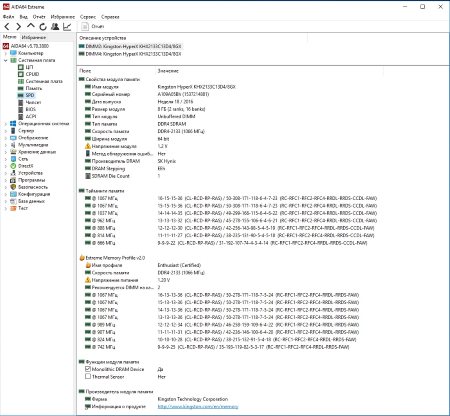The height and width of the screenshot is (416, 450).
Task: Open the Избранное menu in the menu bar
Action: click(63, 17)
